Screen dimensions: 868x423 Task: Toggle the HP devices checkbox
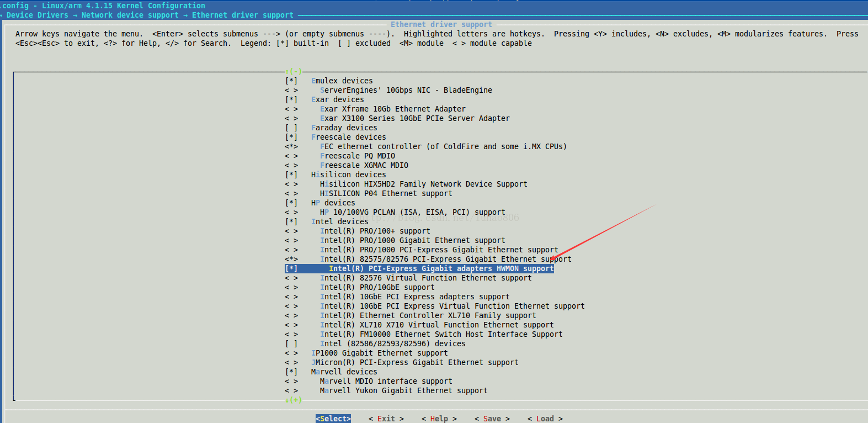click(x=291, y=203)
